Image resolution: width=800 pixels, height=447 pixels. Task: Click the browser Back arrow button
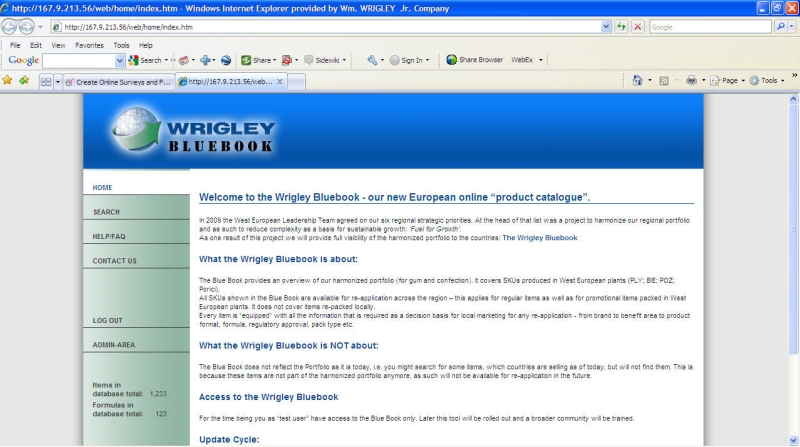click(x=10, y=27)
